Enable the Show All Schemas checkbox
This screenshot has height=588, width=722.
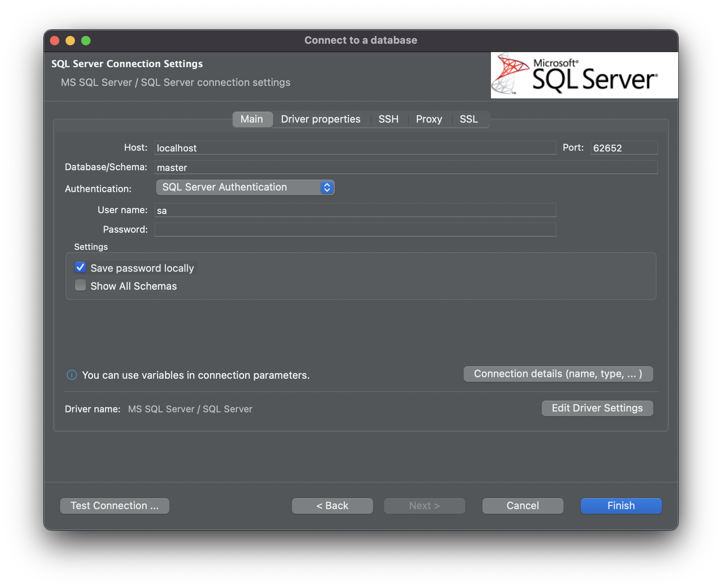pos(80,285)
